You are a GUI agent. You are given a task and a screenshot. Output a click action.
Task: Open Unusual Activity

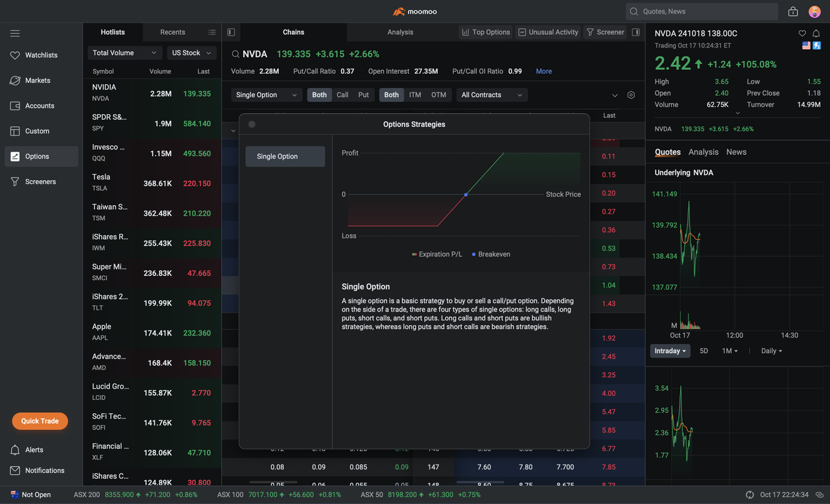click(x=548, y=32)
